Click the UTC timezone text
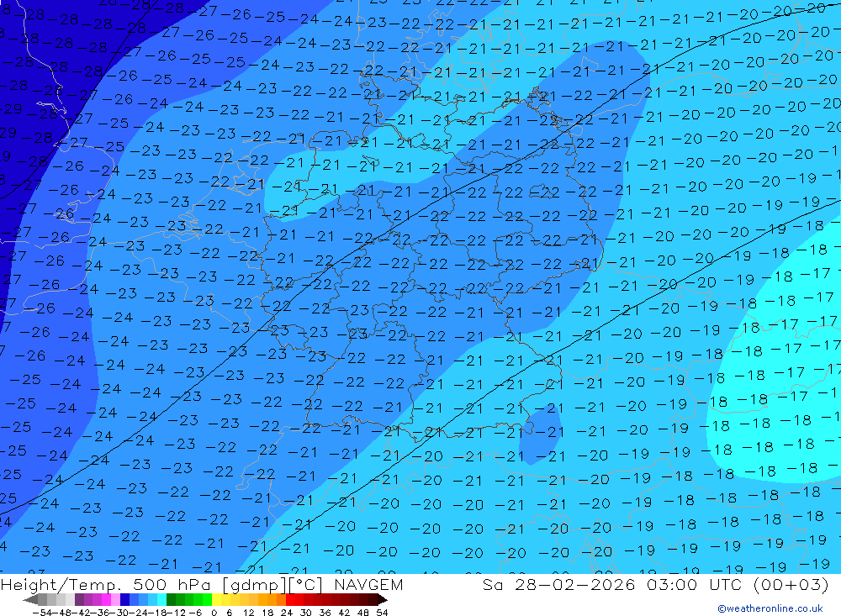841x616 pixels. point(725,584)
